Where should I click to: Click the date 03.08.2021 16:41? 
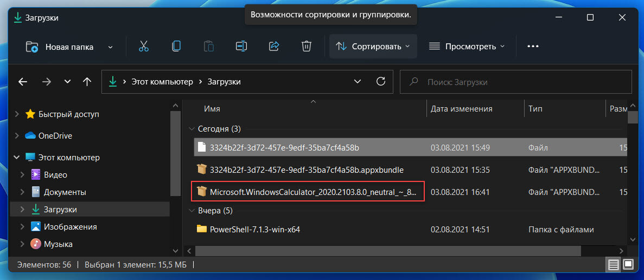point(460,191)
